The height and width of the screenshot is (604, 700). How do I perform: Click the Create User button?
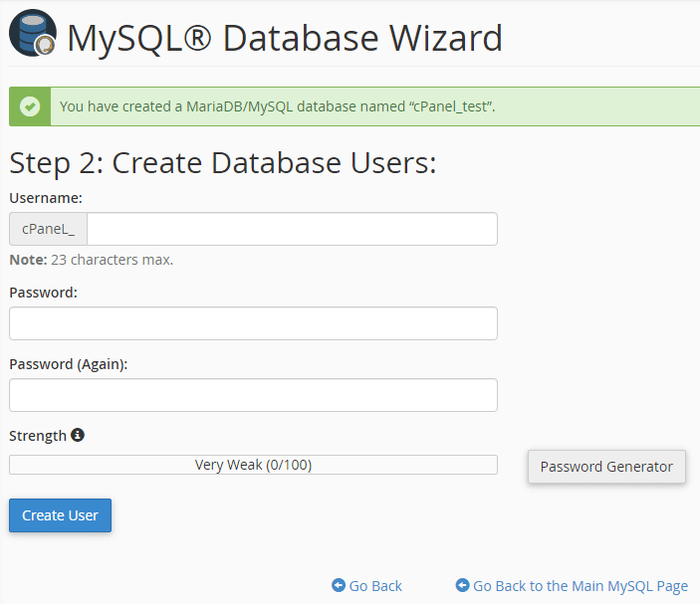[61, 515]
